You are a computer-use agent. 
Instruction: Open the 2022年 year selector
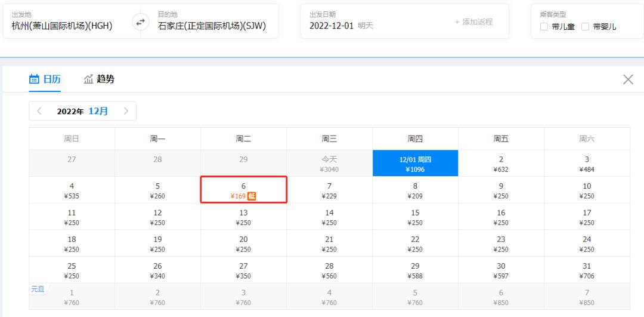click(x=70, y=111)
